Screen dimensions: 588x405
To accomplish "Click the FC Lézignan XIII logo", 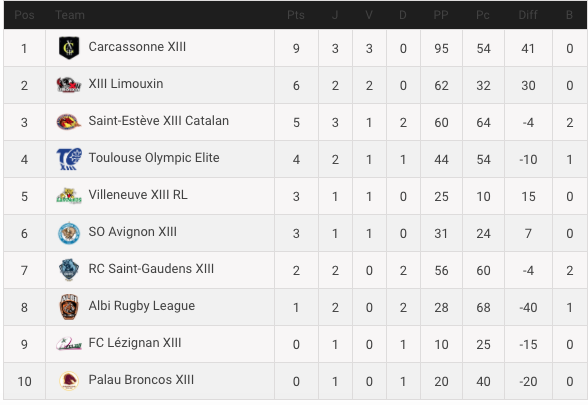I will [69, 344].
